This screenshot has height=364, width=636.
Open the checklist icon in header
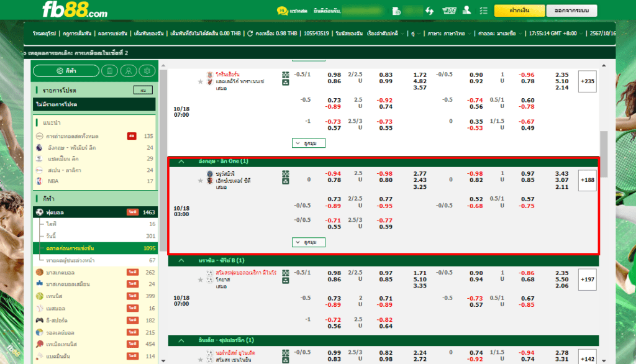(483, 11)
